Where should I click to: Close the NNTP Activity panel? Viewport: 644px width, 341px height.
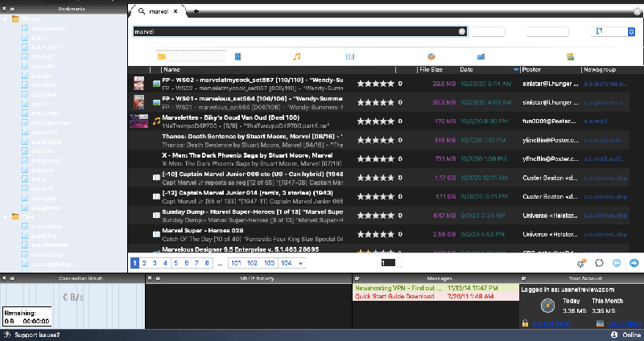(150, 278)
